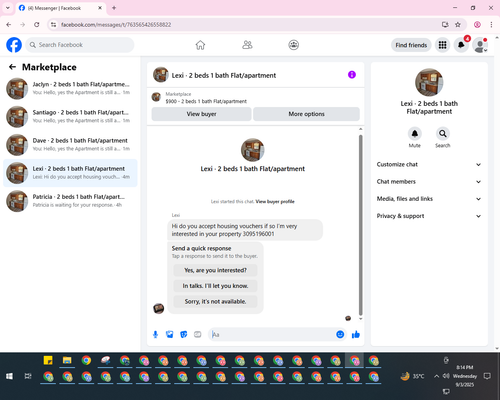Open Chrome's three-dot menu
The image size is (500, 400).
click(x=491, y=25)
